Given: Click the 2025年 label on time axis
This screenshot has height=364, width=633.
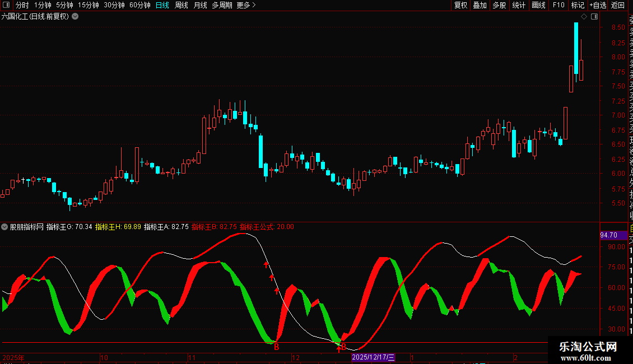Looking at the screenshot, I should pos(13,357).
